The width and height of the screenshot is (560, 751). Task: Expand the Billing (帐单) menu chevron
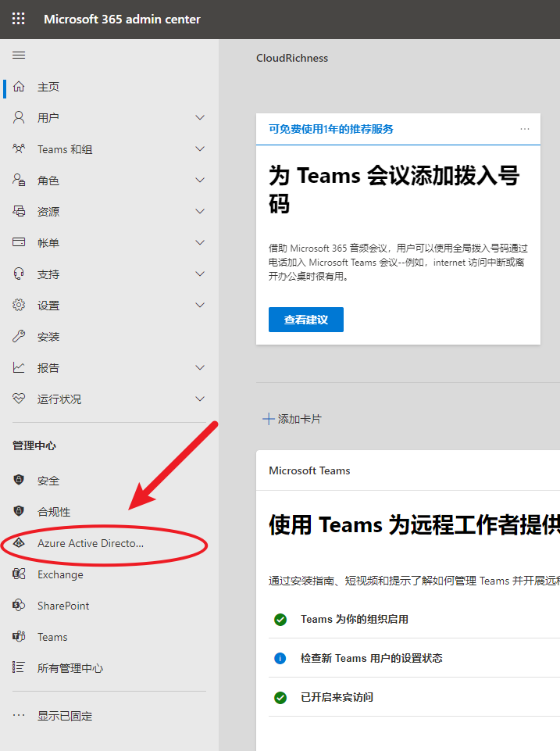coord(200,243)
